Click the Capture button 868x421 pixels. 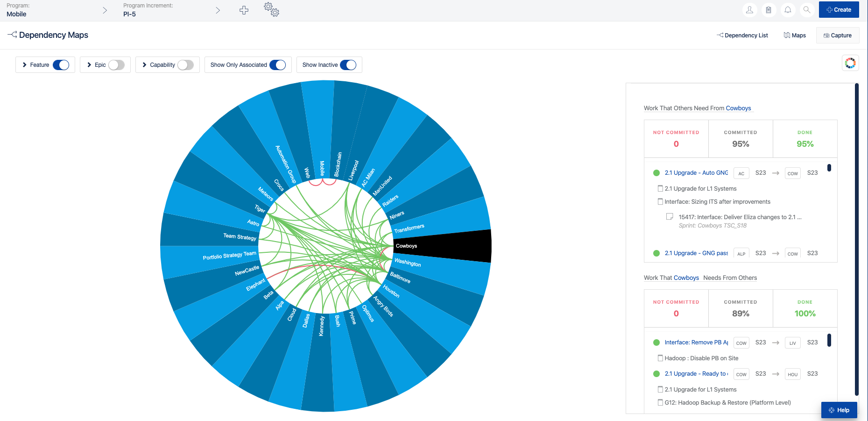(838, 36)
